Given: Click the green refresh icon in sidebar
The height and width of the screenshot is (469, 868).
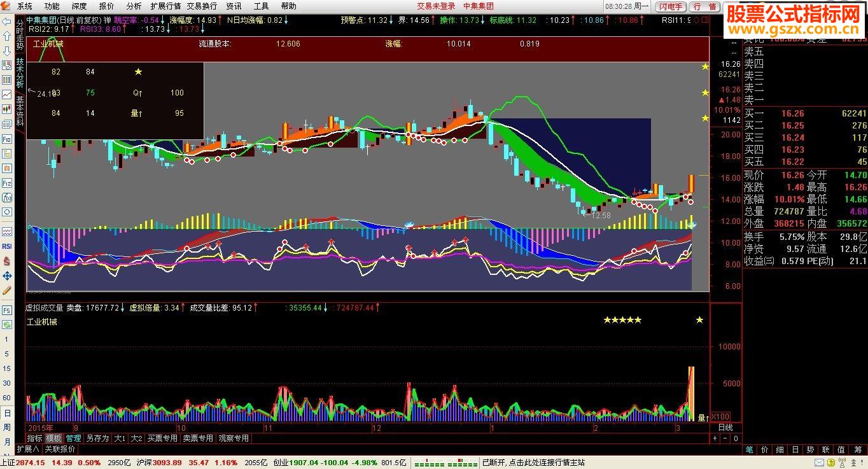Looking at the screenshot, I should (6, 325).
